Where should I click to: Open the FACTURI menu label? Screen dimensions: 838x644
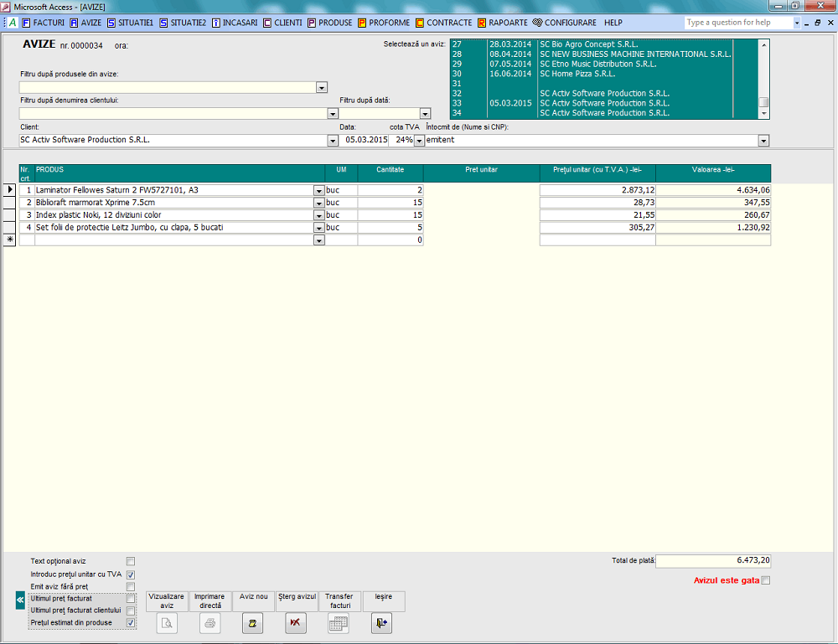pyautogui.click(x=49, y=23)
